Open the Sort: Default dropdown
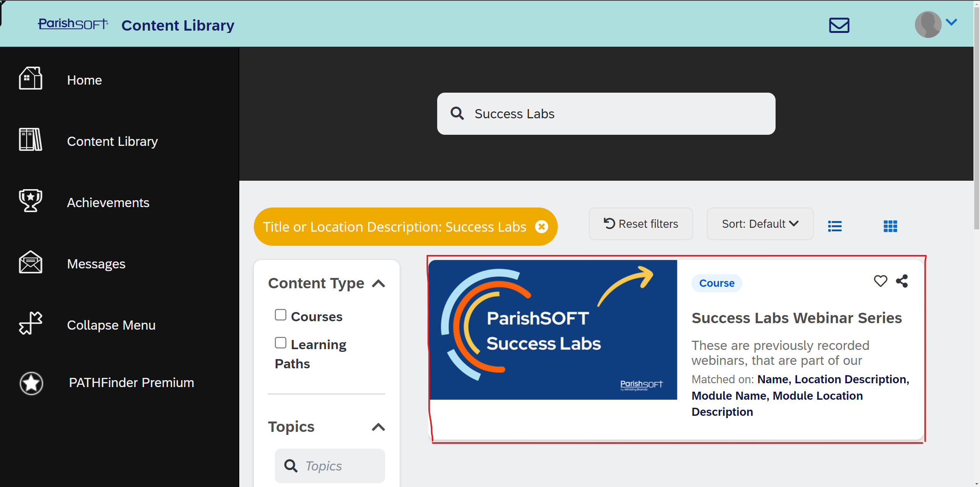Screen dimensions: 980x487 coord(759,224)
